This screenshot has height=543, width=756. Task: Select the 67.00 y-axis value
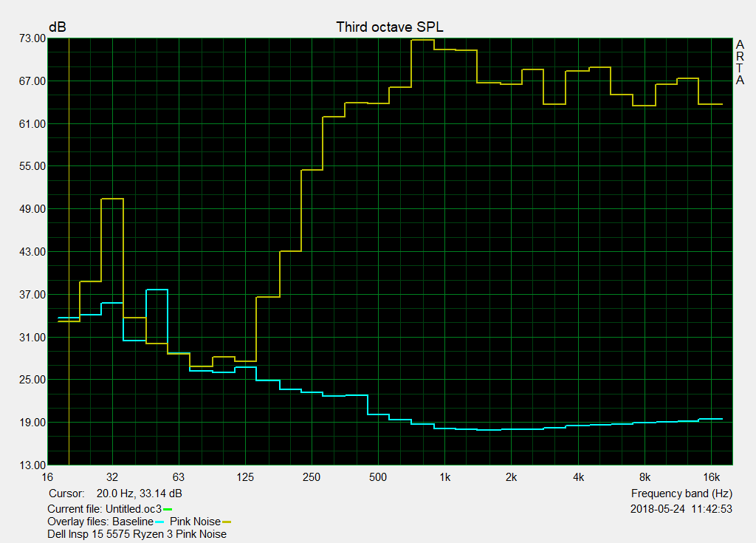32,81
